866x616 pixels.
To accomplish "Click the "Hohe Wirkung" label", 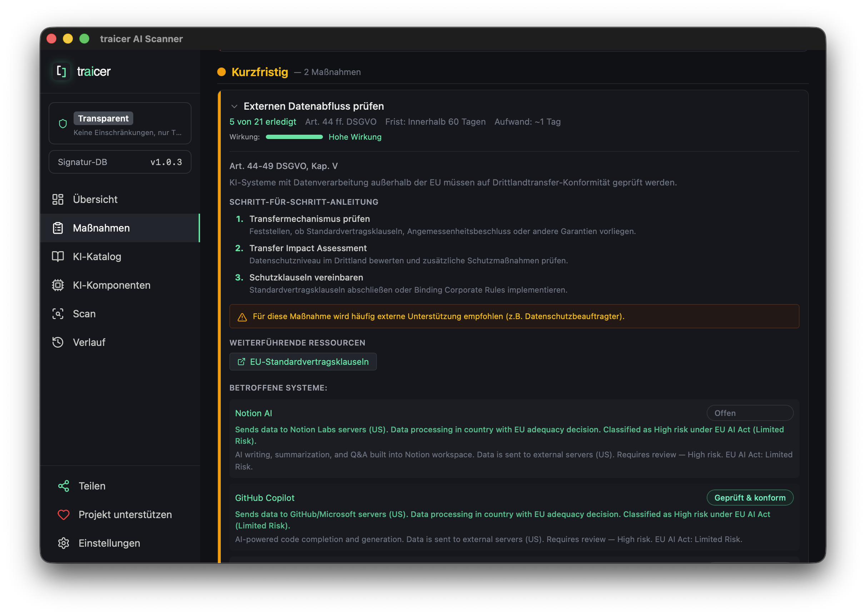I will click(355, 137).
